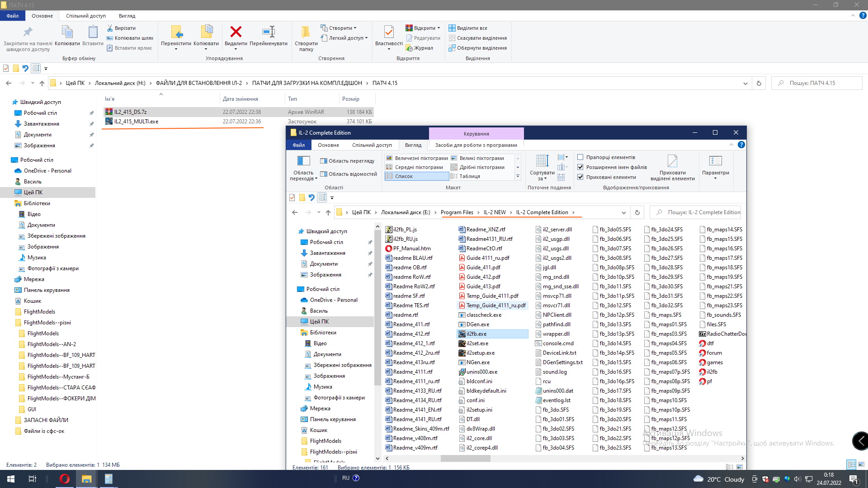Click Select all (Виділити все) button
868x488 pixels.
(x=472, y=28)
